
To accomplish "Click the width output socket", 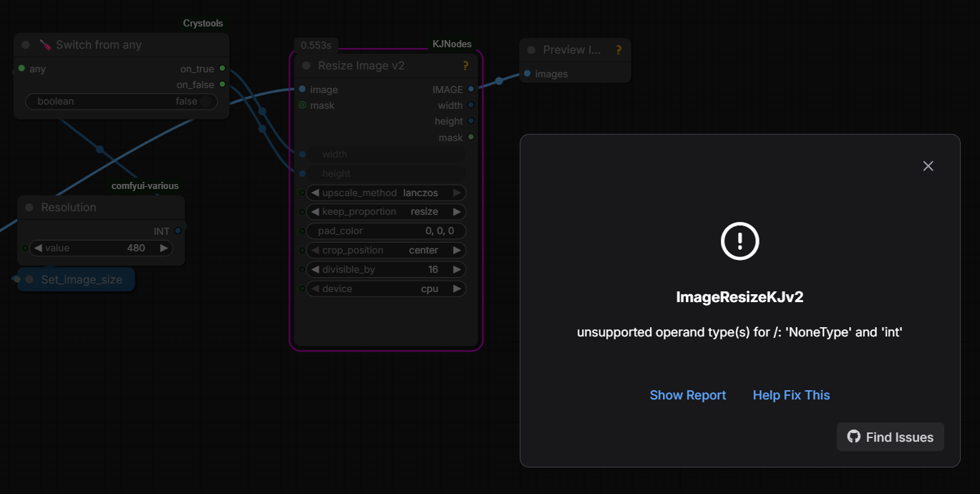I will 471,105.
